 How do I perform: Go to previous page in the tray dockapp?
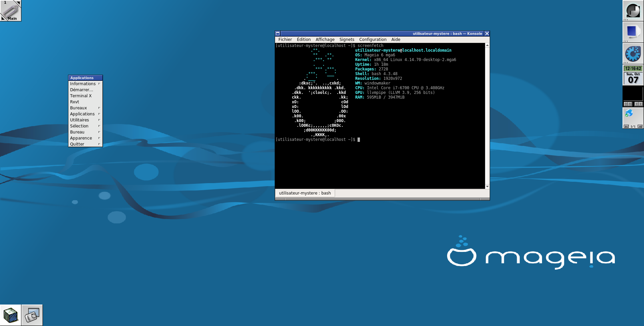tap(626, 126)
